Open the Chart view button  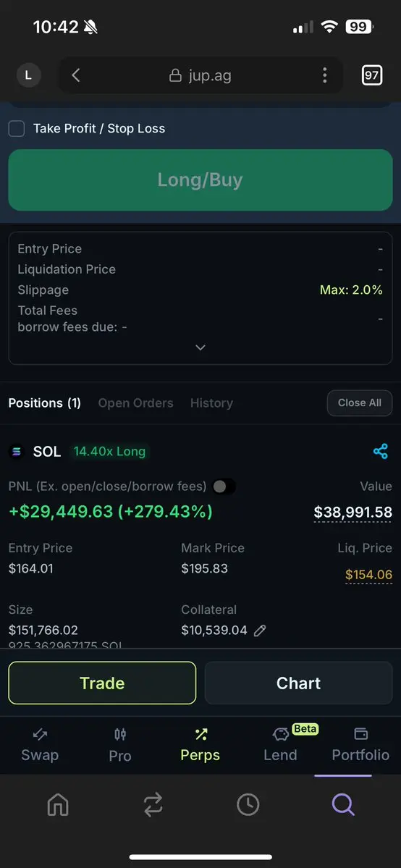pyautogui.click(x=298, y=683)
